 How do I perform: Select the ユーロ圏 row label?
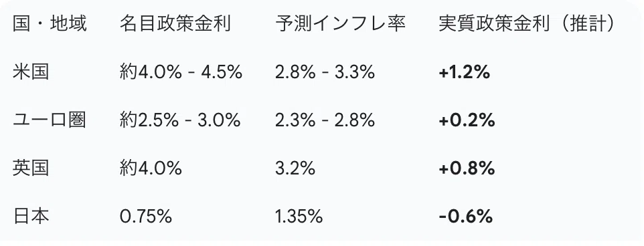[50, 120]
